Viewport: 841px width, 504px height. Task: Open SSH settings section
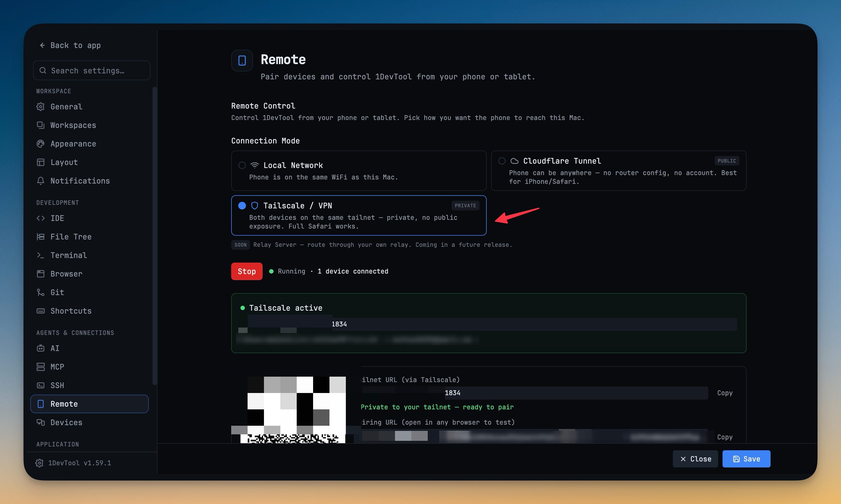(90, 385)
